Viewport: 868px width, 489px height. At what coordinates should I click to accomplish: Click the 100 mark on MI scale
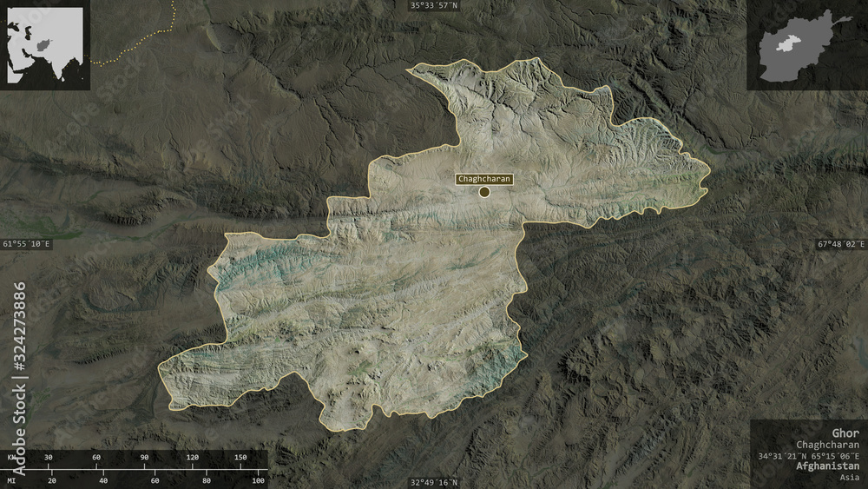click(258, 480)
